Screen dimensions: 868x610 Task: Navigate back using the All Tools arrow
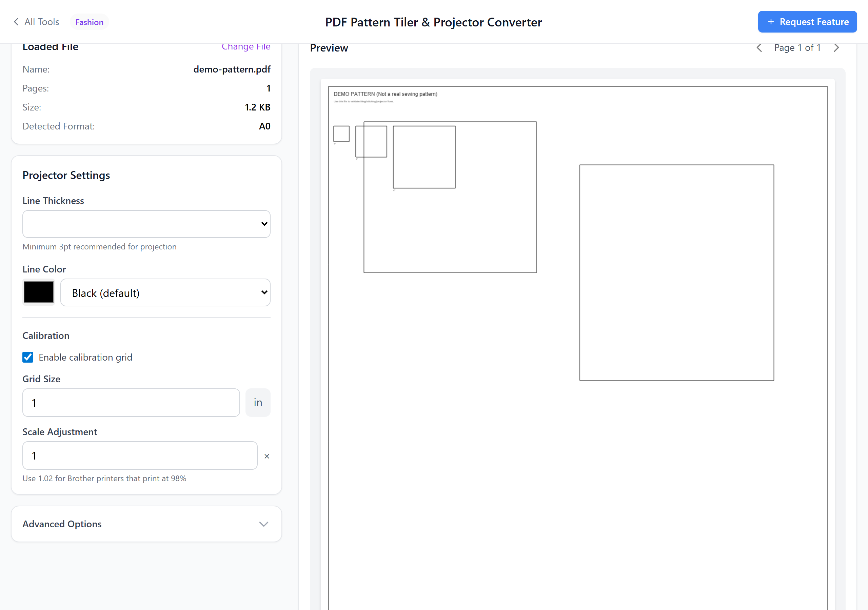click(16, 22)
